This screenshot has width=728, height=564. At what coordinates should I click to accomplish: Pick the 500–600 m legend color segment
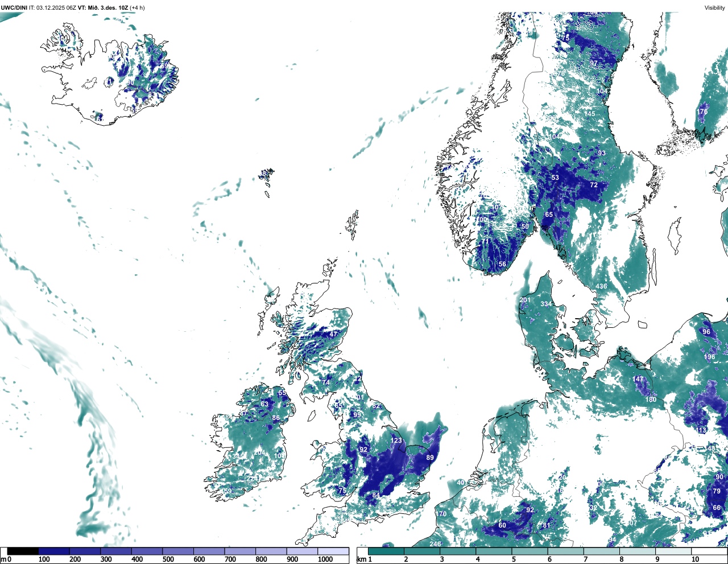[178, 551]
